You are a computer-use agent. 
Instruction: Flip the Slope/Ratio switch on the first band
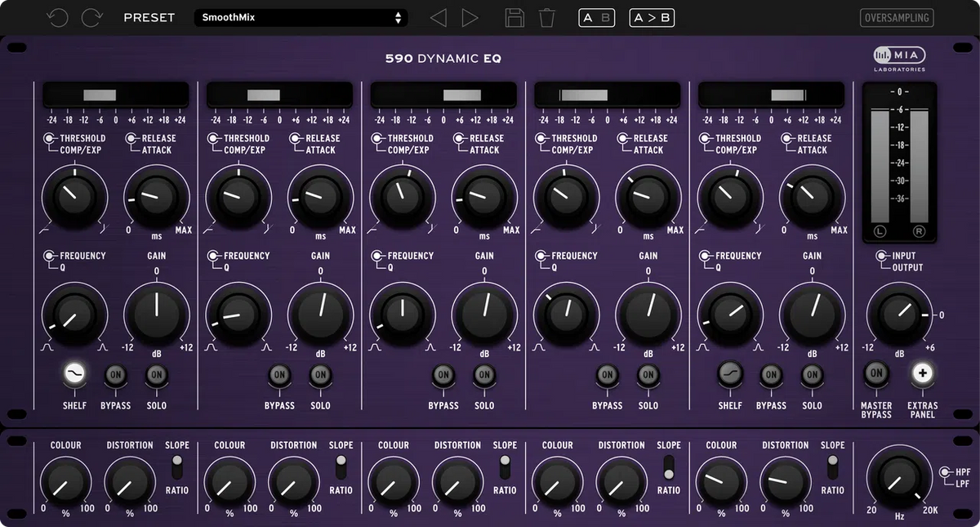pos(177,467)
